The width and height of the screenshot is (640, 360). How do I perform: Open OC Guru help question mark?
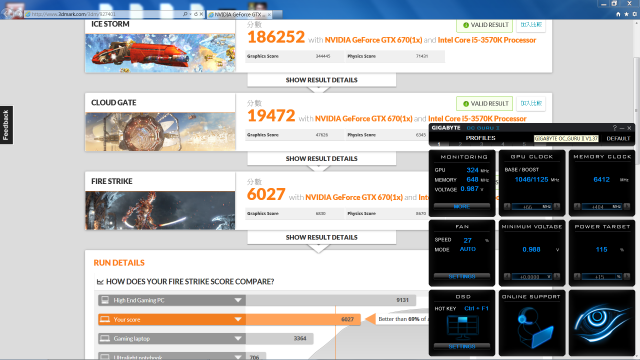point(614,128)
